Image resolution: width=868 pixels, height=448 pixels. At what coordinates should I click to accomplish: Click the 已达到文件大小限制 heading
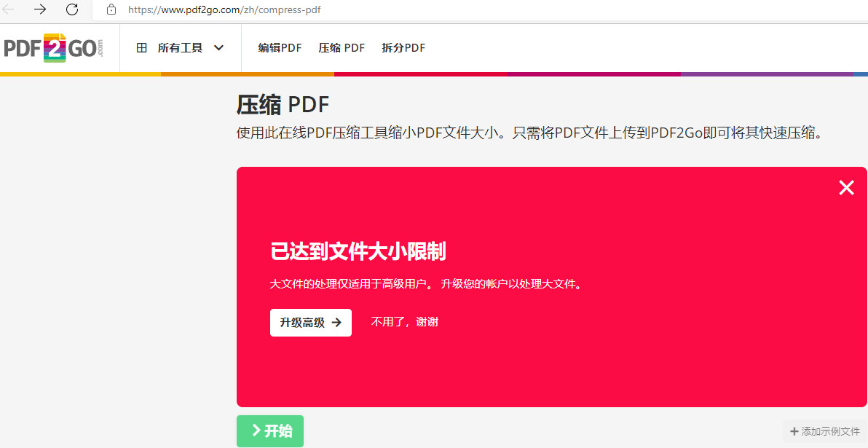pos(358,251)
